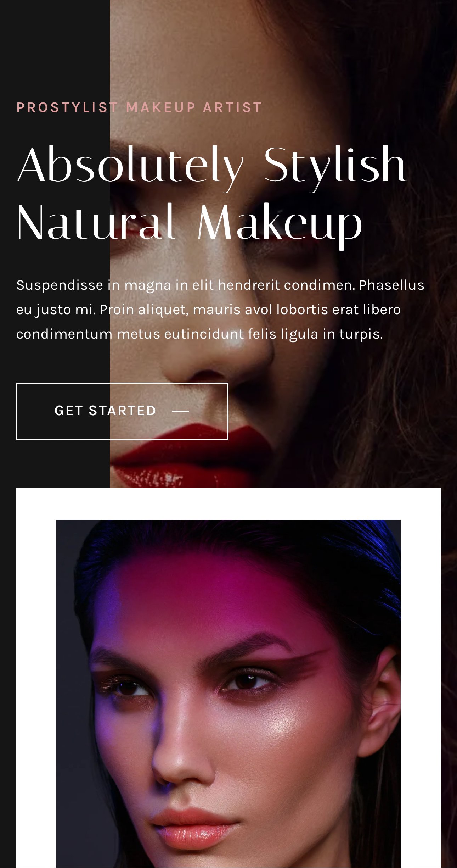Viewport: 457px width, 868px height.
Task: Select the PROSTYLIST MAKEUP ARTIST tagline
Action: 139,107
